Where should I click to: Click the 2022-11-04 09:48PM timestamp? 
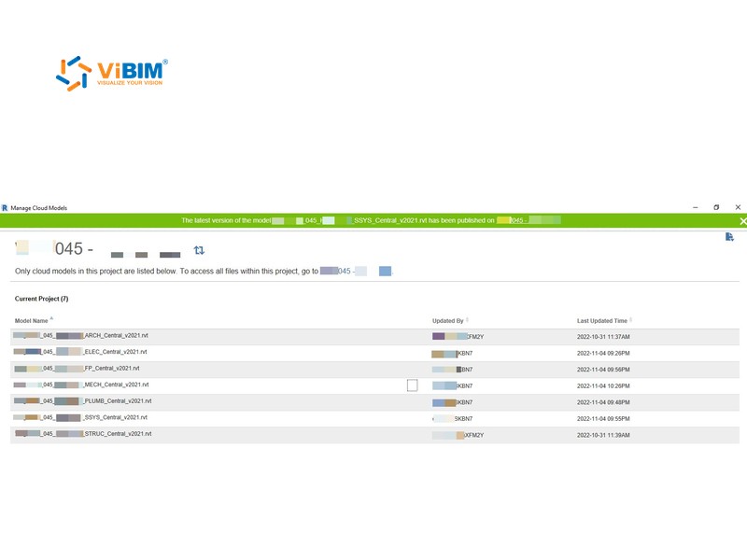point(603,402)
